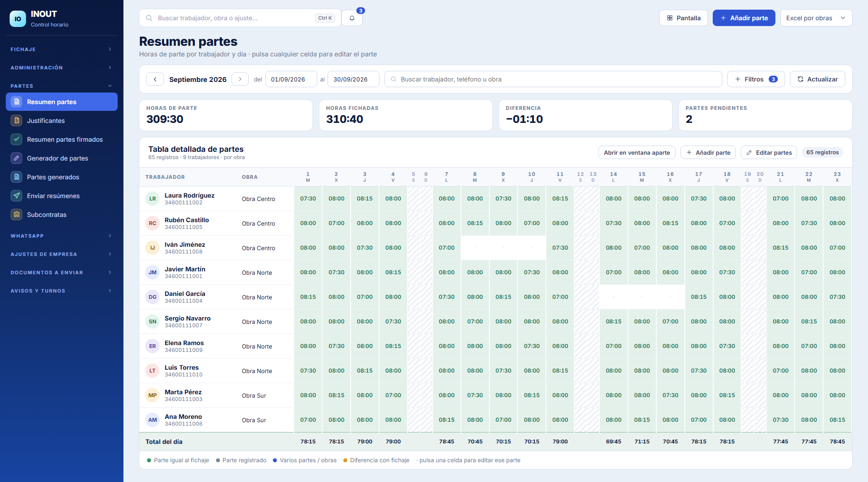This screenshot has width=868, height=482.
Task: Focus search by trabajador, teléfono u obra
Action: [x=553, y=79]
